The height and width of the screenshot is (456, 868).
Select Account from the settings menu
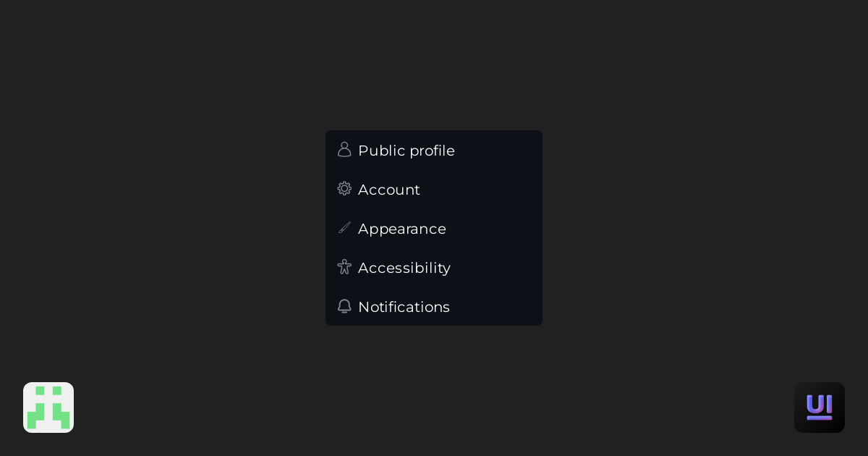[388, 190]
